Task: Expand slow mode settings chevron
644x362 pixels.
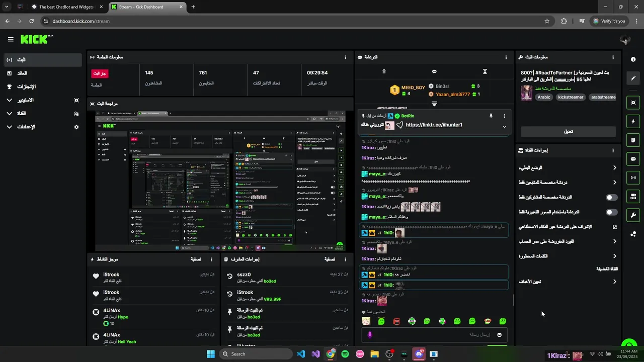Action: 614,168
